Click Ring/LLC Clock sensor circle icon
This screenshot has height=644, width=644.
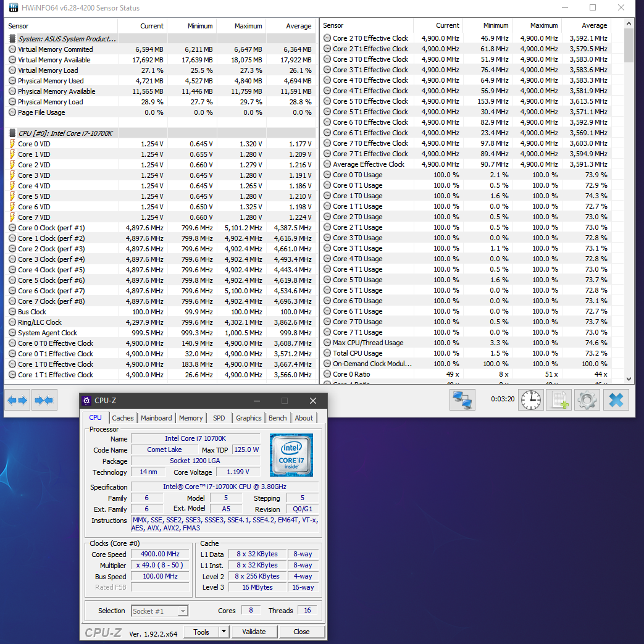(12, 322)
